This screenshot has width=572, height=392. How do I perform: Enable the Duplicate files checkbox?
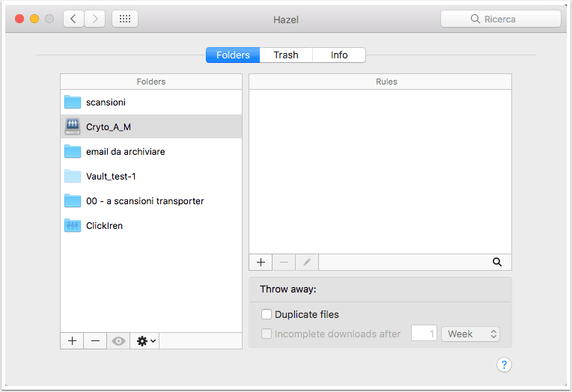coord(267,314)
